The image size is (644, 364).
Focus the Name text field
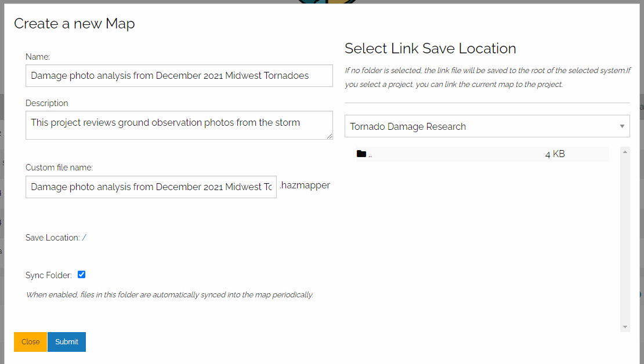click(179, 75)
